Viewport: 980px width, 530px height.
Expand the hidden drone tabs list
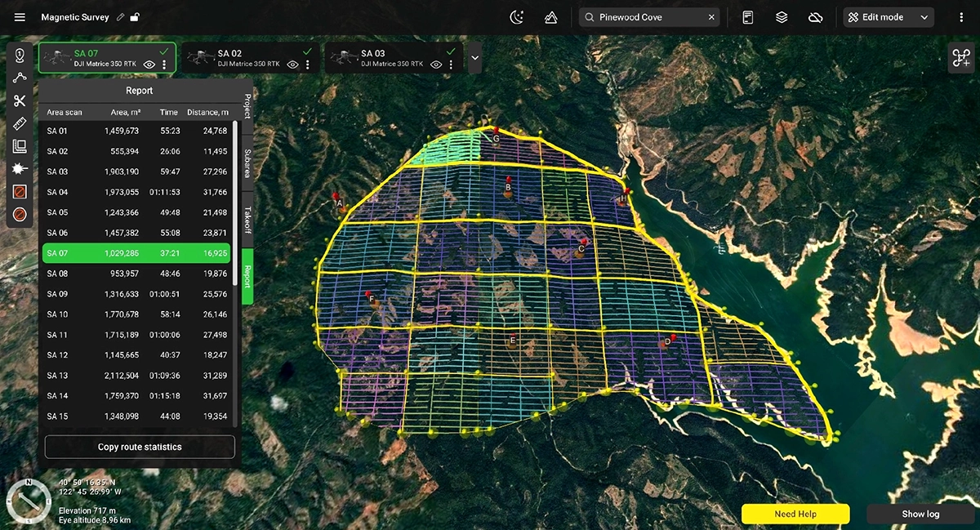coord(474,57)
